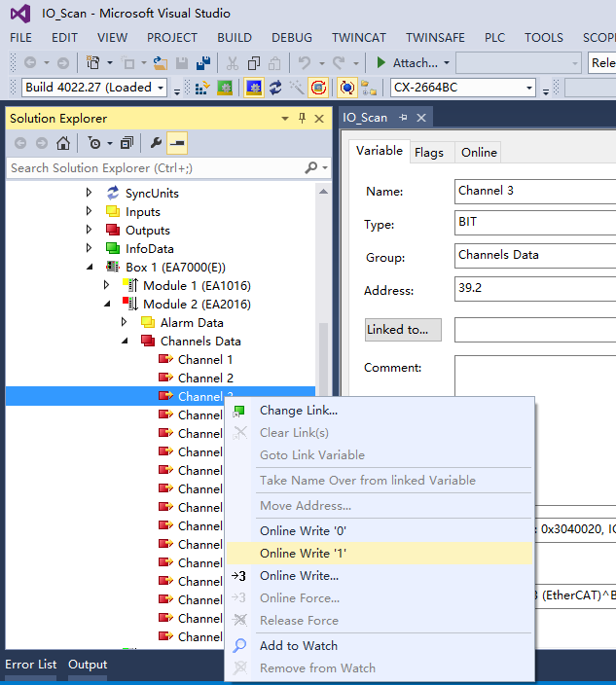Image resolution: width=616 pixels, height=685 pixels.
Task: Toggle Preview Selected Items button
Action: coord(177,143)
